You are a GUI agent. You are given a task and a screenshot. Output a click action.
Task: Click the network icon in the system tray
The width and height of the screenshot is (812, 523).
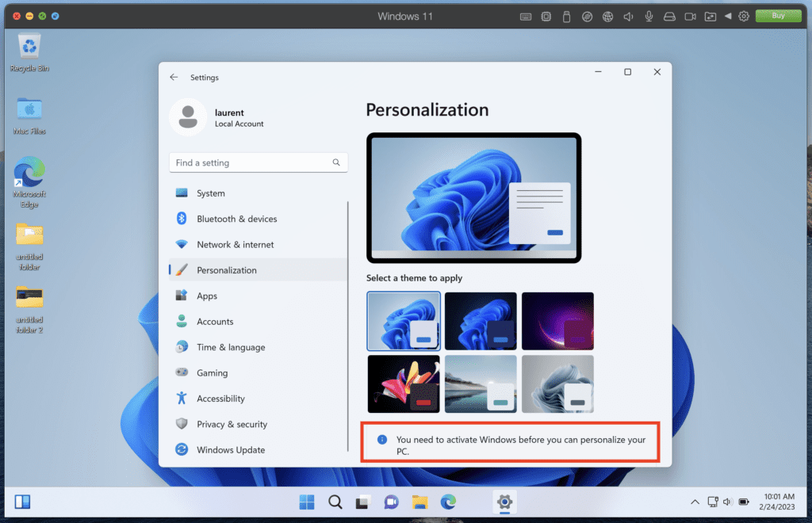pyautogui.click(x=713, y=502)
